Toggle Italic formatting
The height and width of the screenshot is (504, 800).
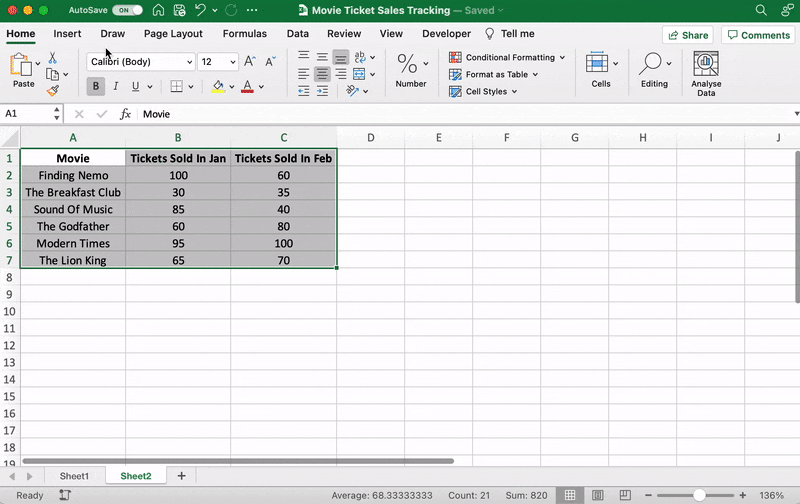tap(116, 86)
